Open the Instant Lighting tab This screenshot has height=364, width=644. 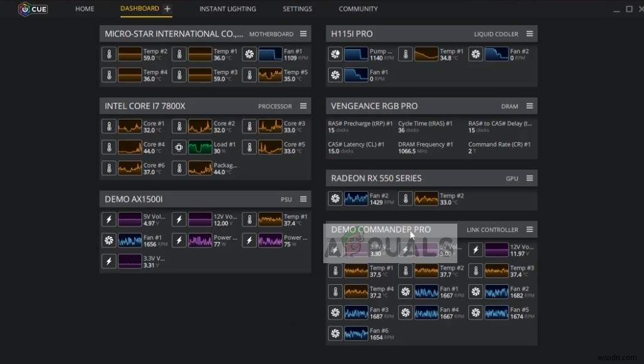tap(227, 9)
